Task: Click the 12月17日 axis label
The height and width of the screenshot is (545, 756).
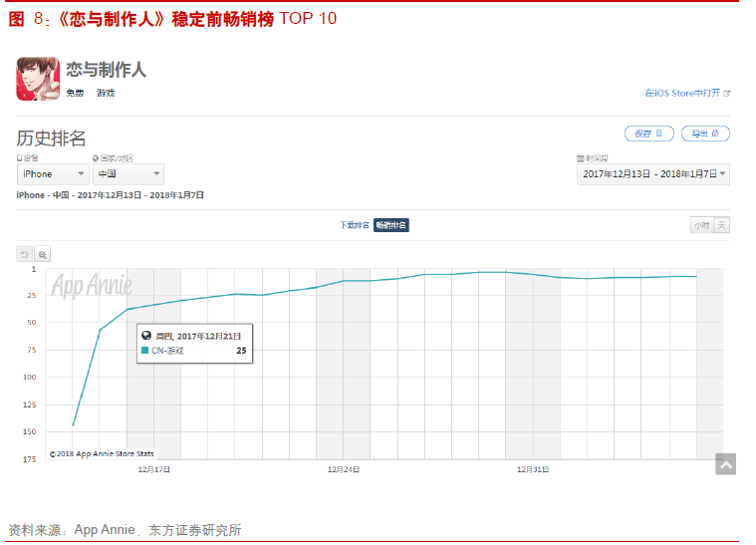Action: (x=153, y=469)
